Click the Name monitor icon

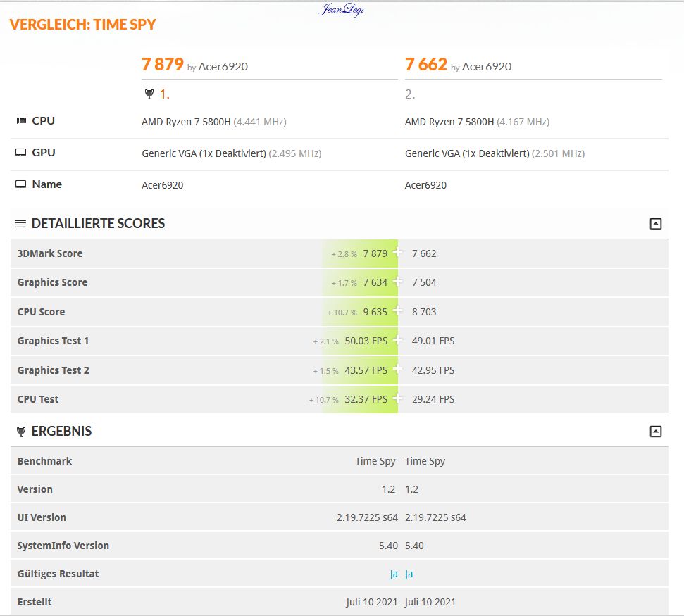click(21, 184)
